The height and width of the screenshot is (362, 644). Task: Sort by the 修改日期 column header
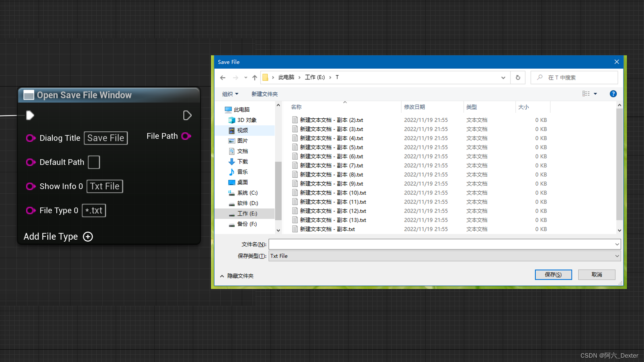coord(432,107)
